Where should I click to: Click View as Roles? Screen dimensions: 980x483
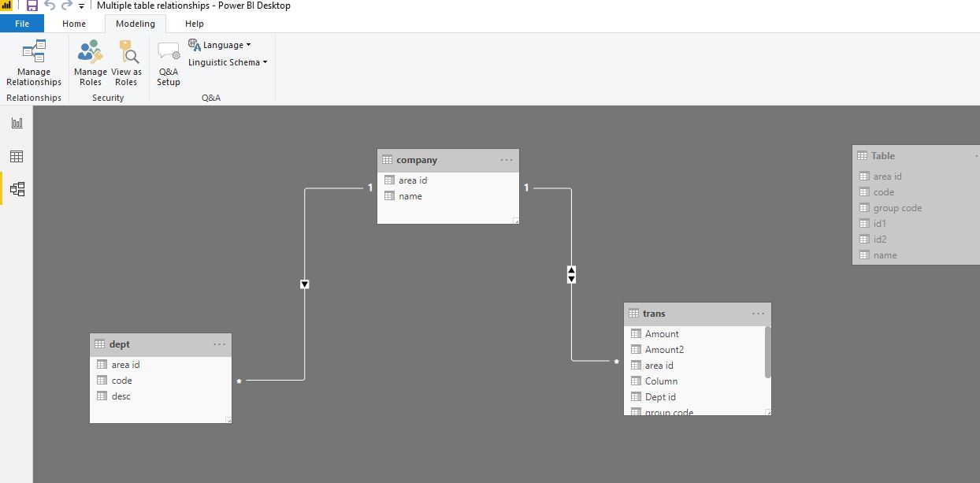pos(126,63)
